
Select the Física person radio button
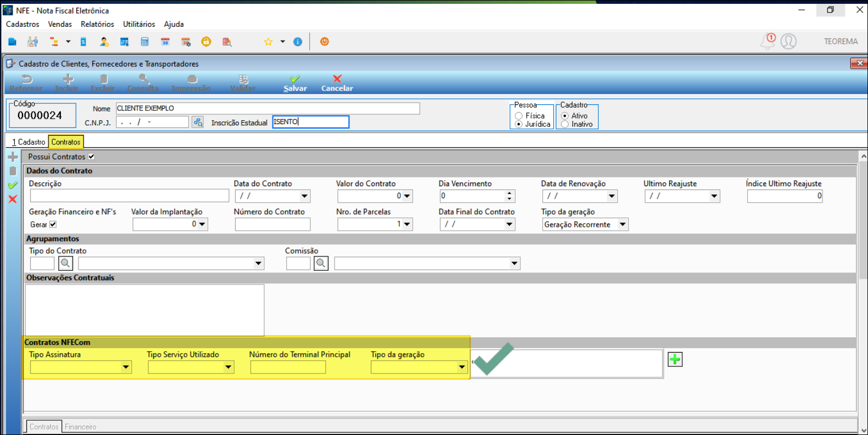519,116
